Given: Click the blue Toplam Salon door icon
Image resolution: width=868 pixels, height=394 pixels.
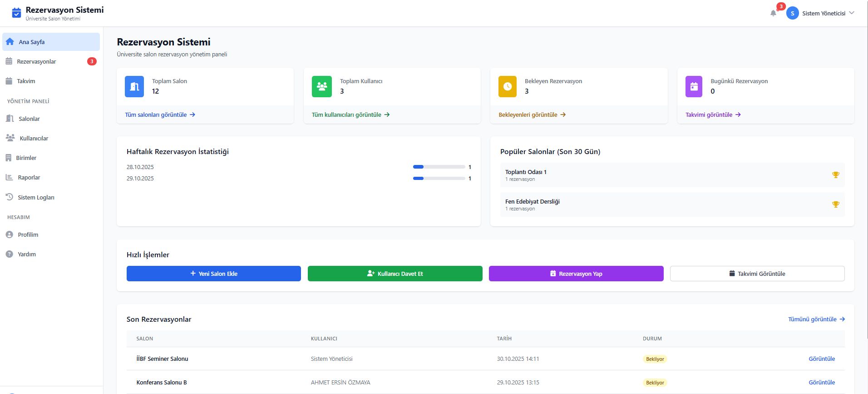Looking at the screenshot, I should tap(134, 86).
